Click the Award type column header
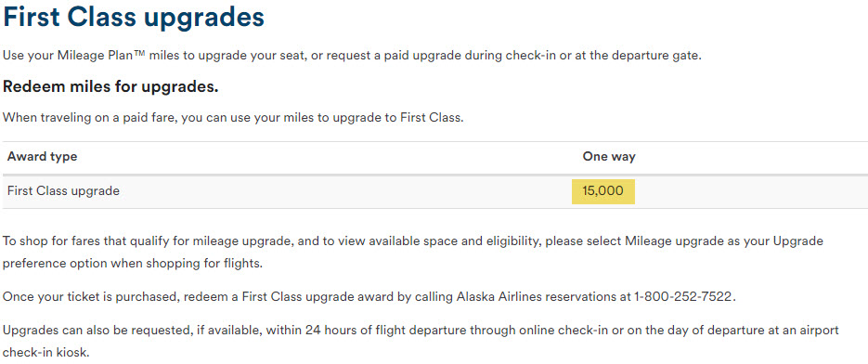Image resolution: width=868 pixels, height=364 pixels. (42, 157)
